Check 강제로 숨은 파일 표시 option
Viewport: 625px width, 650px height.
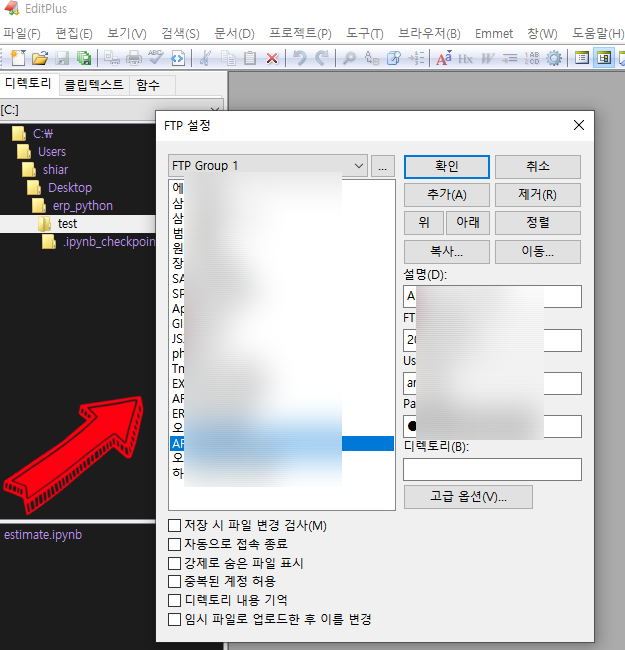click(174, 563)
